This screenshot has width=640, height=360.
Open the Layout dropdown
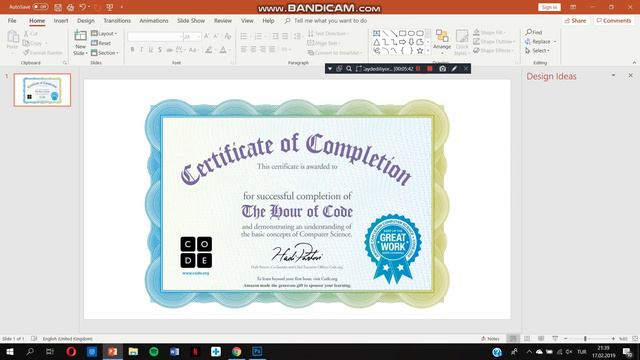pos(104,33)
